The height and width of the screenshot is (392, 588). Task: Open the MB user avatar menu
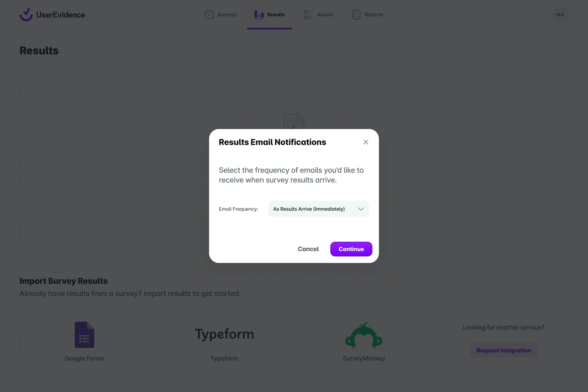point(560,15)
